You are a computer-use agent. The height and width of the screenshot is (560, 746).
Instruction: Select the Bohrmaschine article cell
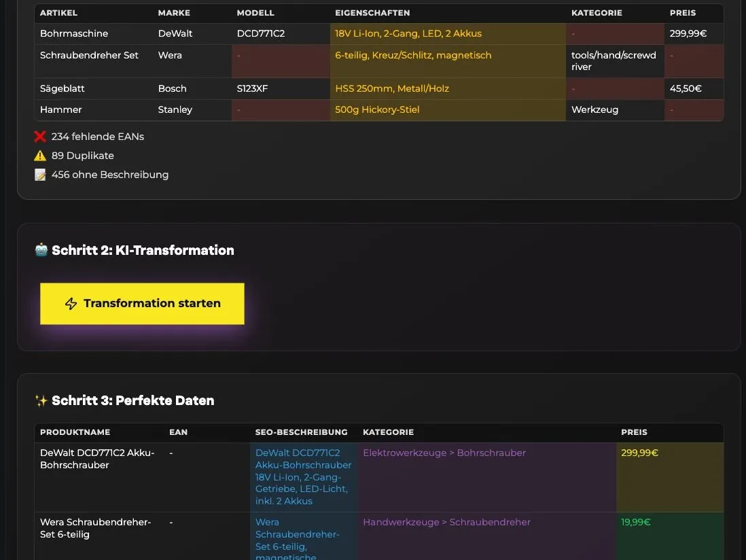[x=74, y=33]
